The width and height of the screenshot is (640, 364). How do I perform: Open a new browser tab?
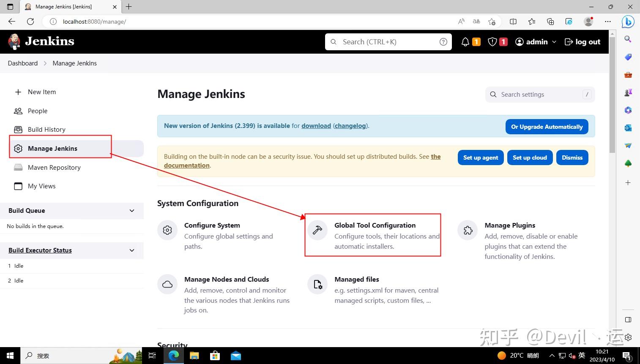tap(129, 7)
